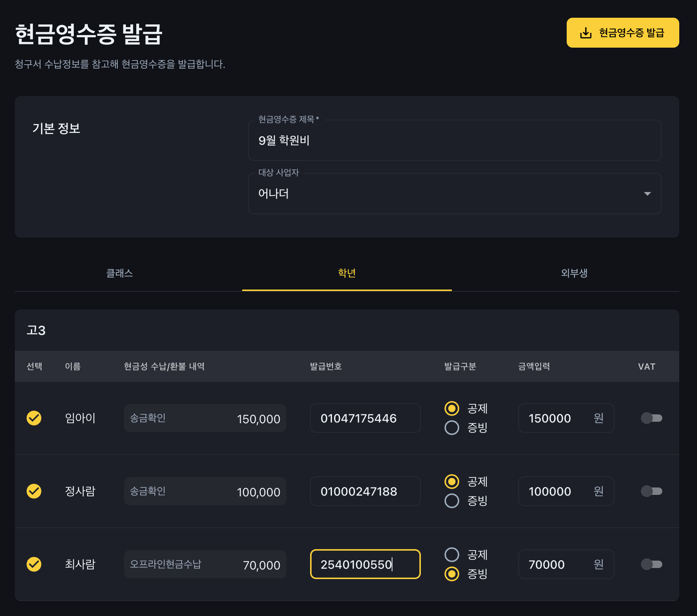The height and width of the screenshot is (616, 697).
Task: Select 공제 radio for 임아이
Action: click(x=452, y=408)
